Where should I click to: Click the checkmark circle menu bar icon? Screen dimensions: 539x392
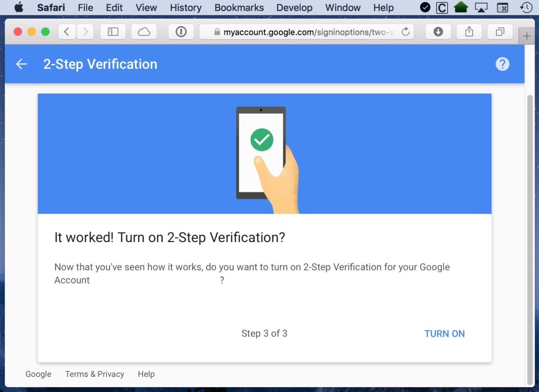(425, 8)
